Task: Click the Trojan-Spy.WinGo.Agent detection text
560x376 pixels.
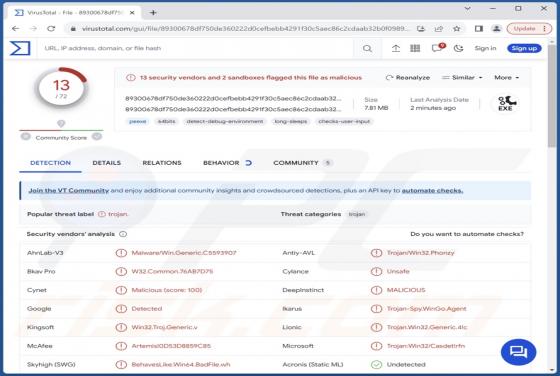Action: (427, 309)
